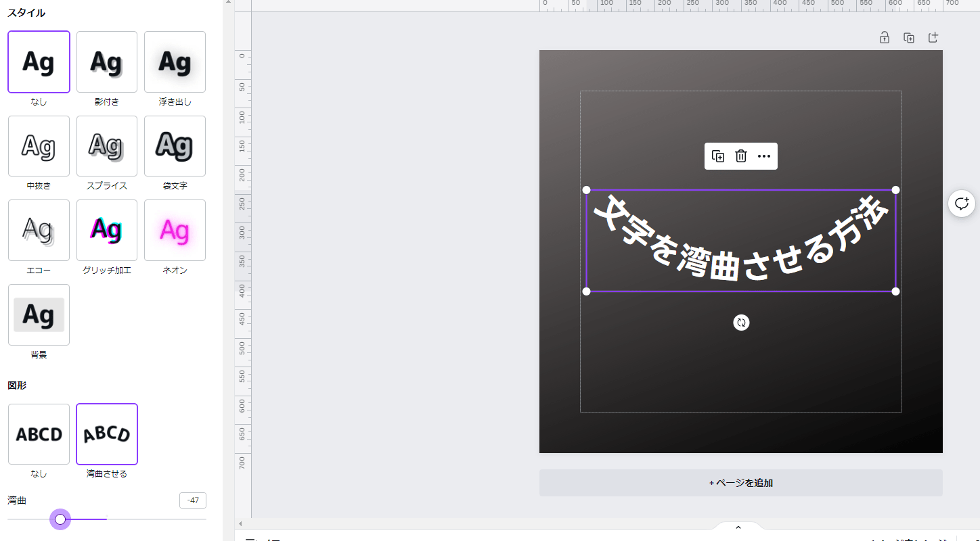Viewport: 980px width, 541px height.
Task: Click the rotate handle below the text box
Action: click(741, 323)
